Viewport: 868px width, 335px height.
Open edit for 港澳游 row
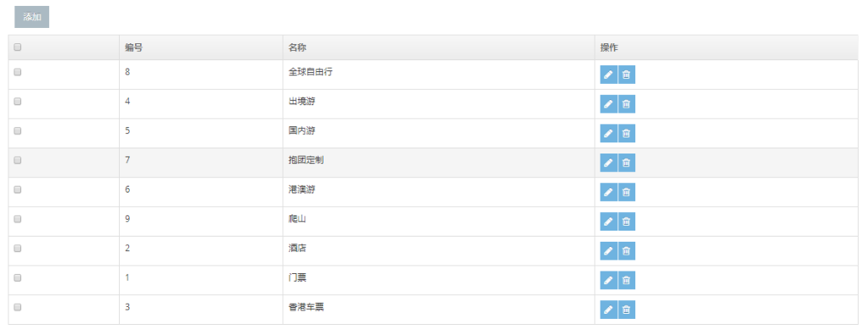point(608,192)
